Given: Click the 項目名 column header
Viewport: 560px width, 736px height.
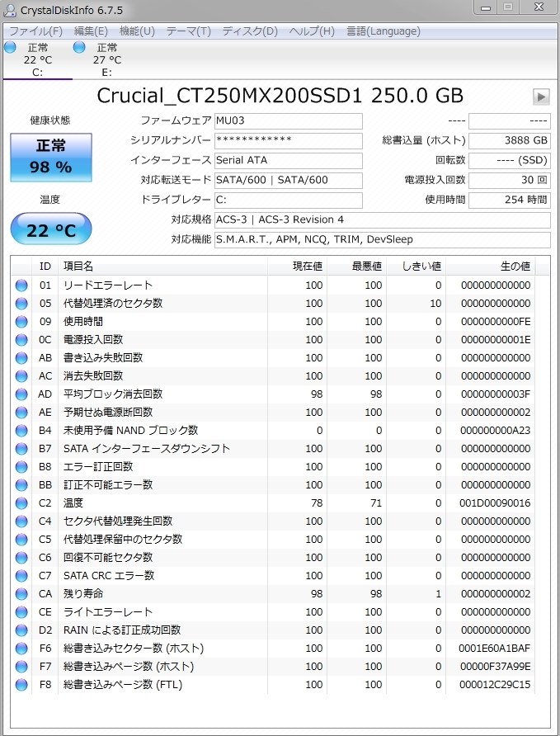Looking at the screenshot, I should 162,267.
